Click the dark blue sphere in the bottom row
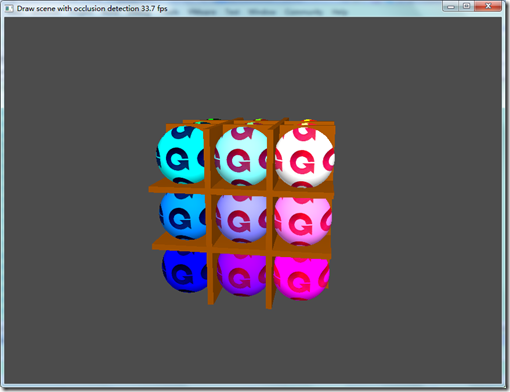This screenshot has width=510, height=392. tap(184, 271)
